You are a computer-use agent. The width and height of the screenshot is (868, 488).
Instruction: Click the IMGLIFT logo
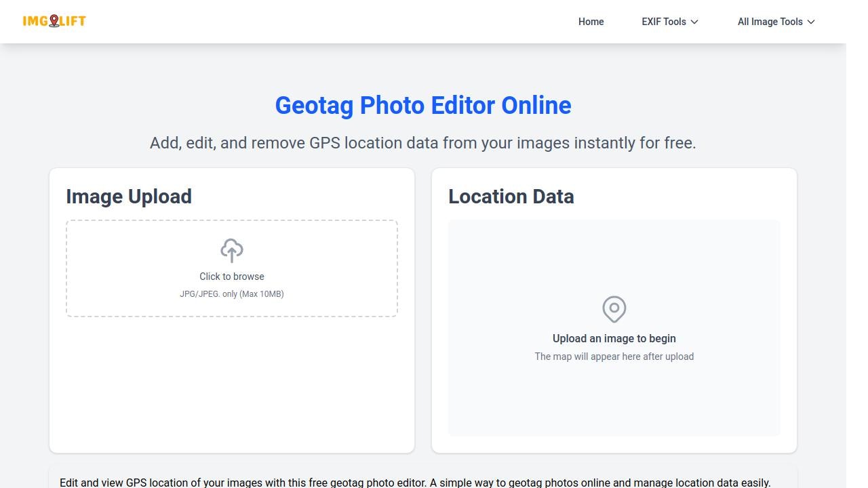54,21
